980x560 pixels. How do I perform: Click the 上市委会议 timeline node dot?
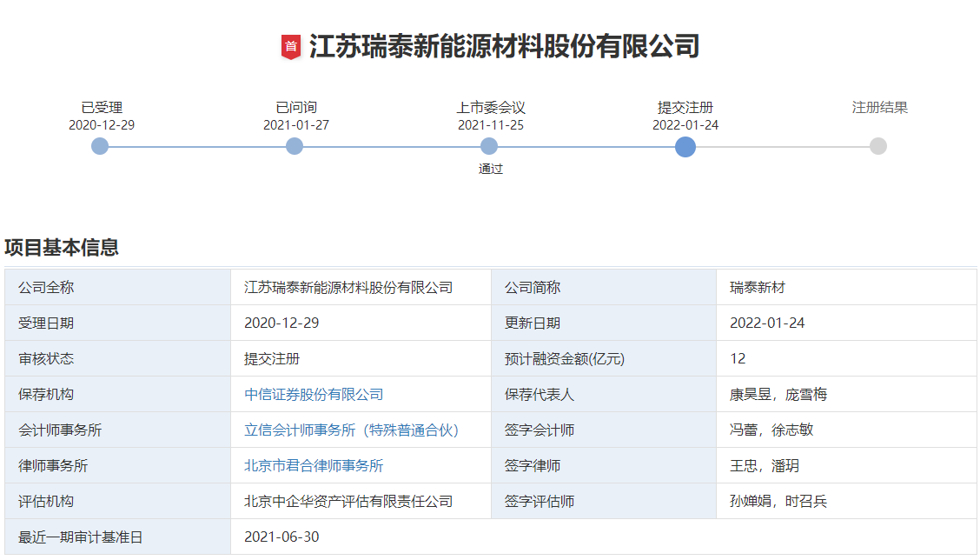click(x=490, y=147)
